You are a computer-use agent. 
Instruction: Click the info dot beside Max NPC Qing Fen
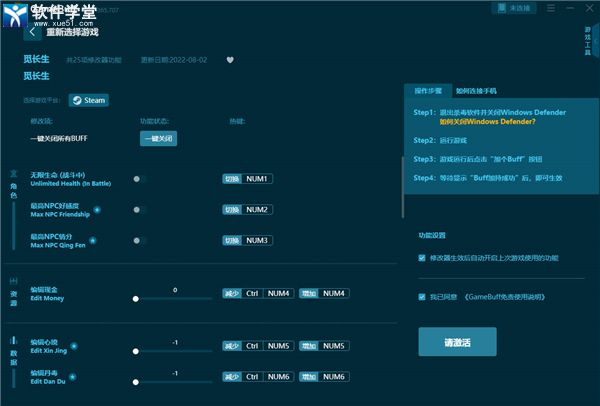tap(93, 241)
